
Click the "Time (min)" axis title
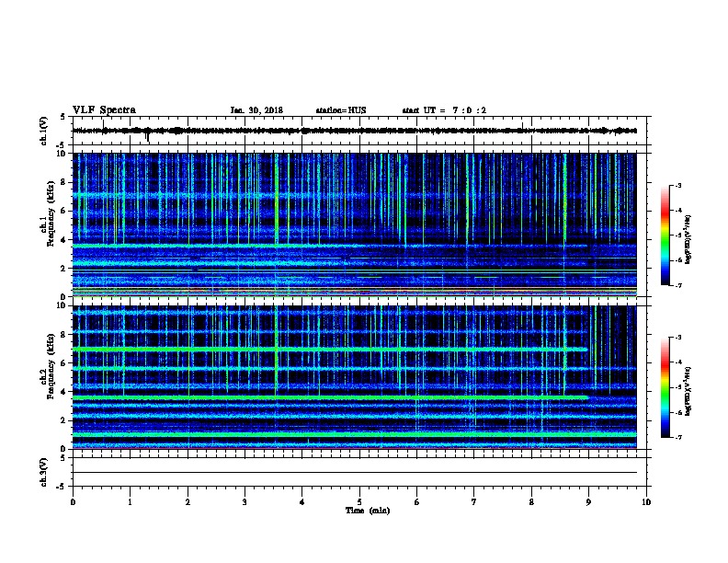(x=368, y=511)
